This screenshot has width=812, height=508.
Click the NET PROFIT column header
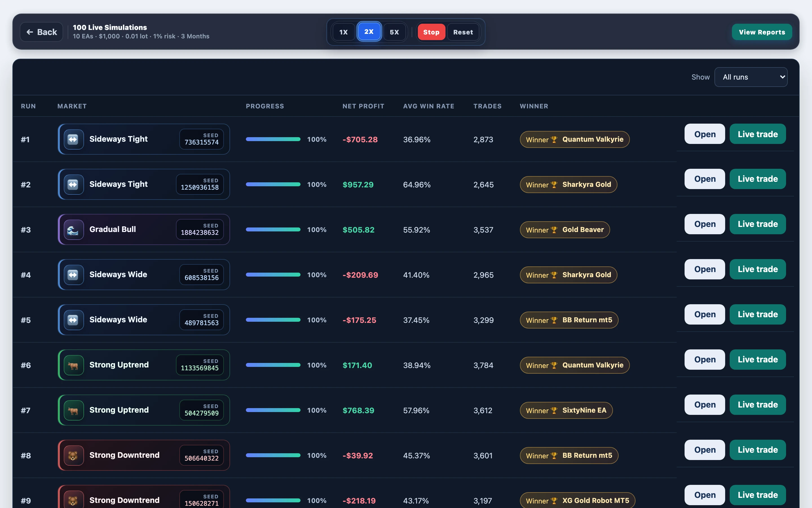point(363,106)
